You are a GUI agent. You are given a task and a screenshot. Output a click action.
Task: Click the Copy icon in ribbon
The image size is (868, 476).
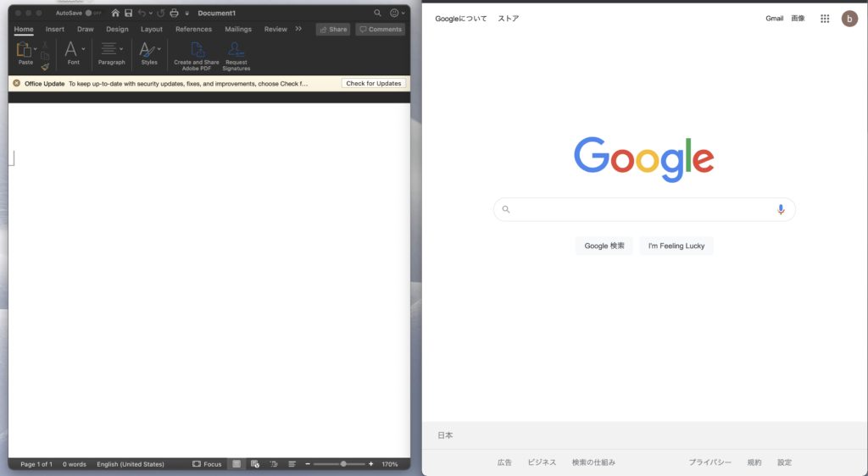[x=45, y=56]
